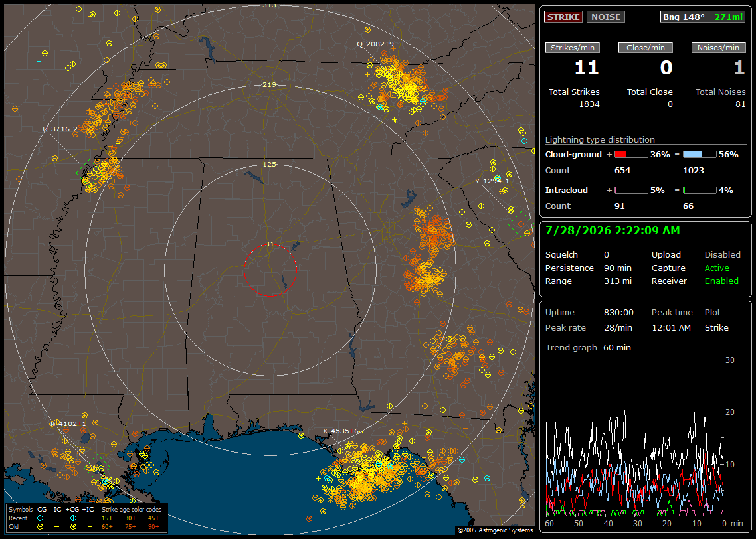The width and height of the screenshot is (756, 539).
Task: Click storm cell label Y-1294-1
Action: point(494,181)
